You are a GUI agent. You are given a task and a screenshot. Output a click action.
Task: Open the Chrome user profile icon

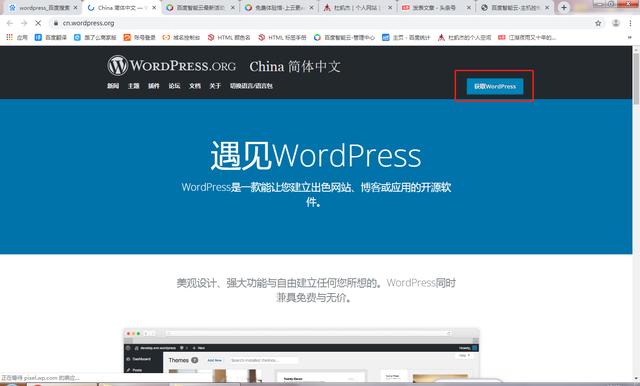click(x=616, y=23)
